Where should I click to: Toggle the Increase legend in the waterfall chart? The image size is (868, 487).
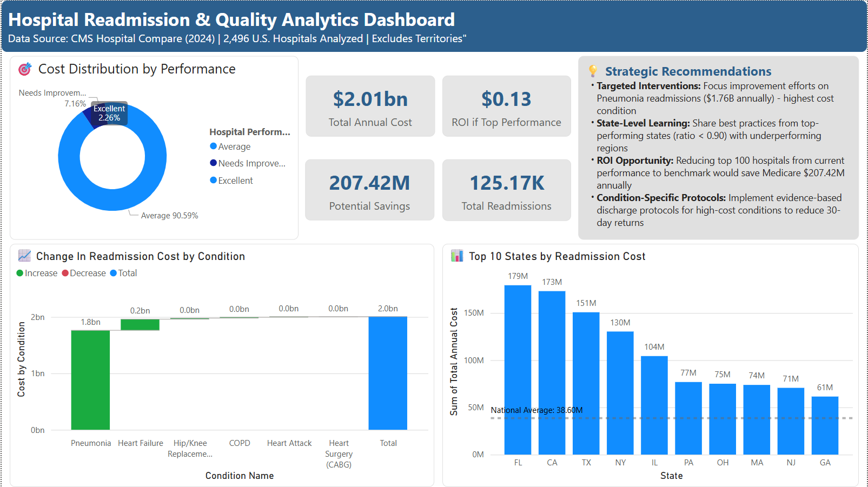point(36,273)
